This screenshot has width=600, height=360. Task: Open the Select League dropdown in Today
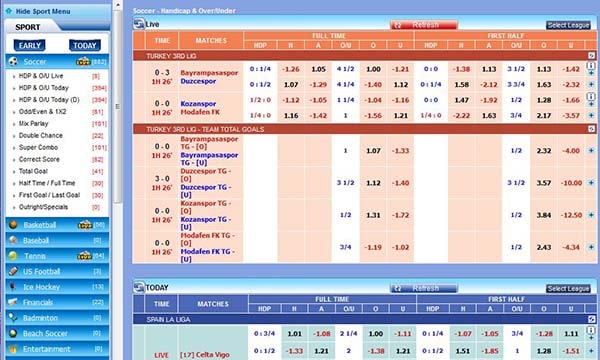point(568,288)
